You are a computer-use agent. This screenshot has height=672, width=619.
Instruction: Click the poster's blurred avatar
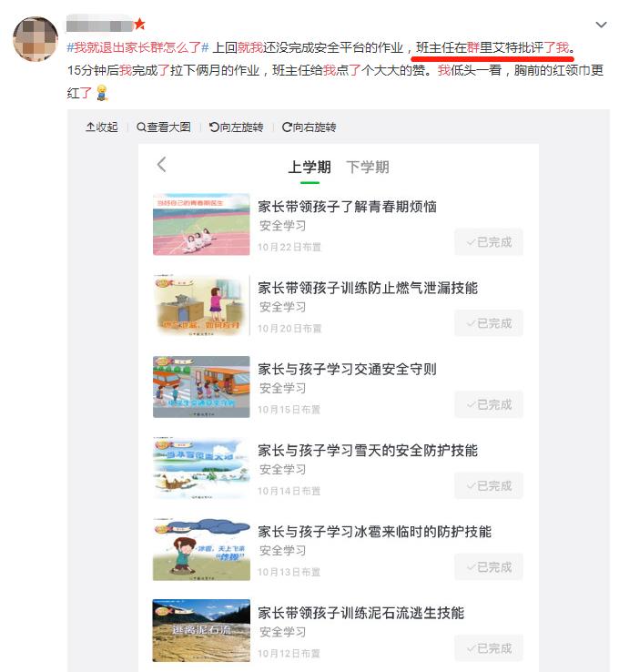click(36, 39)
